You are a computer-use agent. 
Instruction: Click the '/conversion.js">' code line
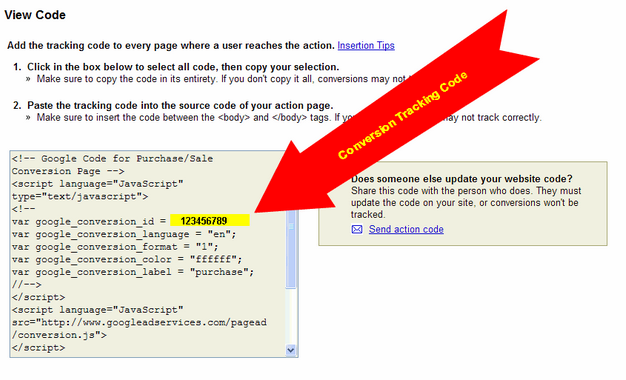[59, 335]
